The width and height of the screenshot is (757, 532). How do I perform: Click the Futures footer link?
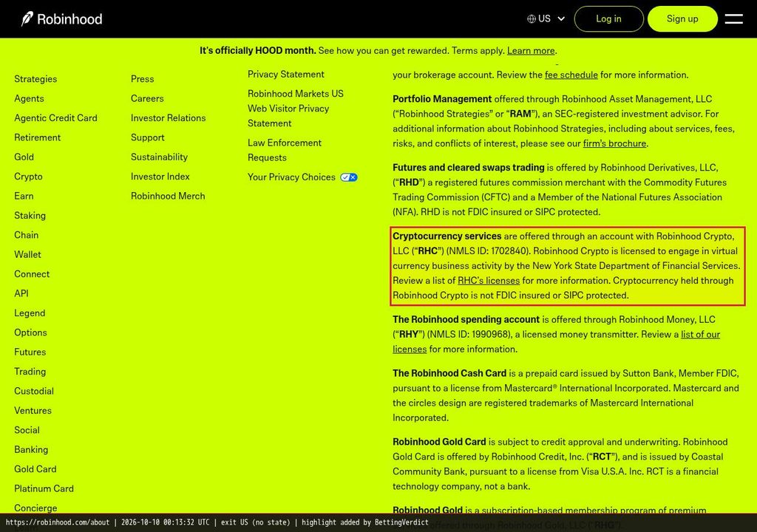tap(30, 352)
